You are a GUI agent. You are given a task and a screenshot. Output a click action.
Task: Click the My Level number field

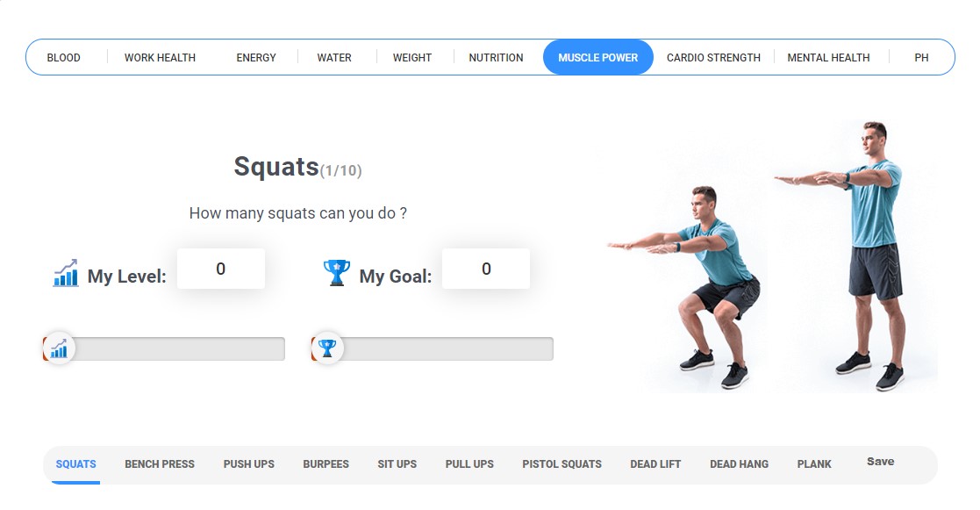click(x=220, y=269)
